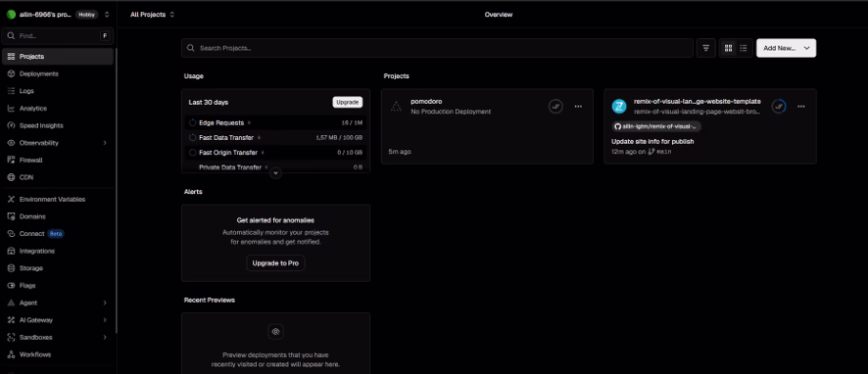Select the Fast Data Transfer usage row

(275, 138)
